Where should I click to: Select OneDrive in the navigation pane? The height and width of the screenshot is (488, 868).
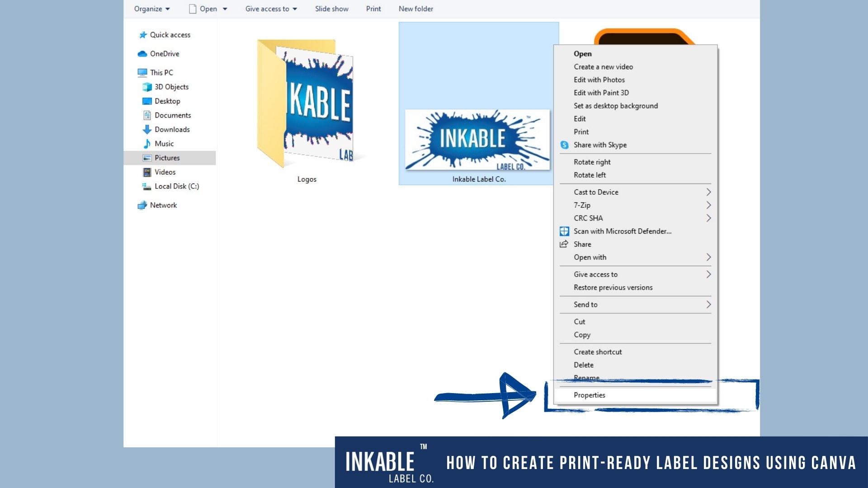164,54
